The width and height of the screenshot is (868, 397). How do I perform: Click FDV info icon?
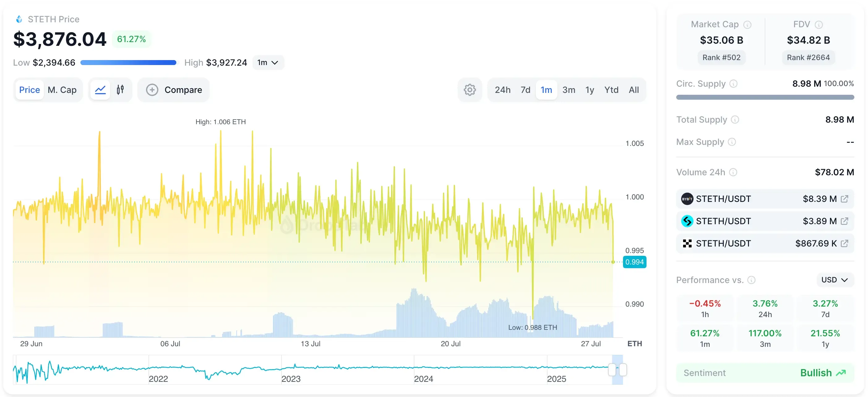click(x=819, y=25)
